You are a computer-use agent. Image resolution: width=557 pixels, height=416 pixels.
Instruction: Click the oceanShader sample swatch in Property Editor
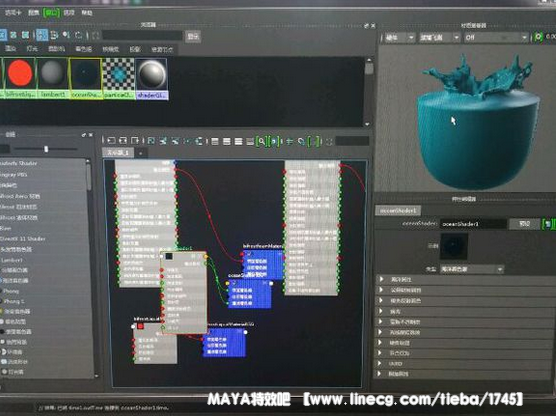pos(454,246)
